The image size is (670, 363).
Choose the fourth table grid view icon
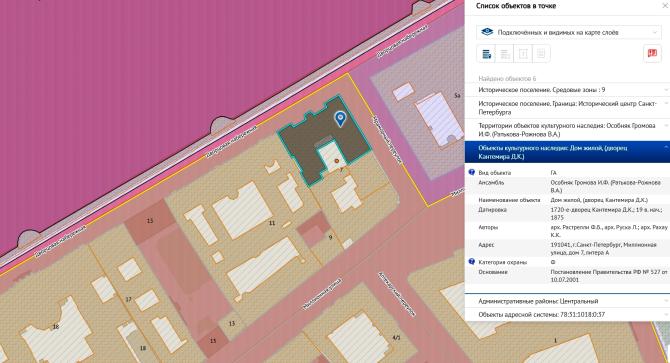click(x=541, y=54)
